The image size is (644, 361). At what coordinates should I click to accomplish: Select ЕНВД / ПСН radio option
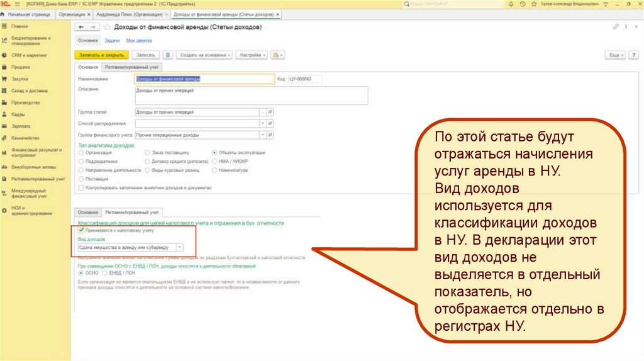pyautogui.click(x=105, y=273)
